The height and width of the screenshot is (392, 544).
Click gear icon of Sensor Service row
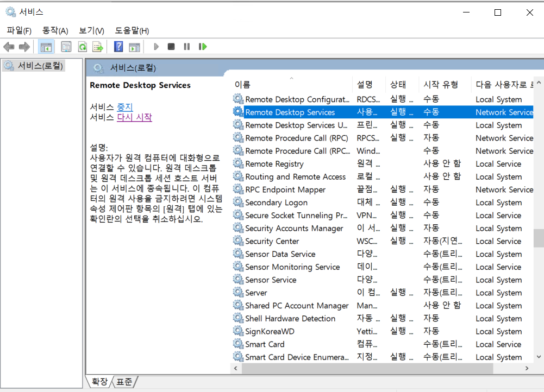[238, 280]
